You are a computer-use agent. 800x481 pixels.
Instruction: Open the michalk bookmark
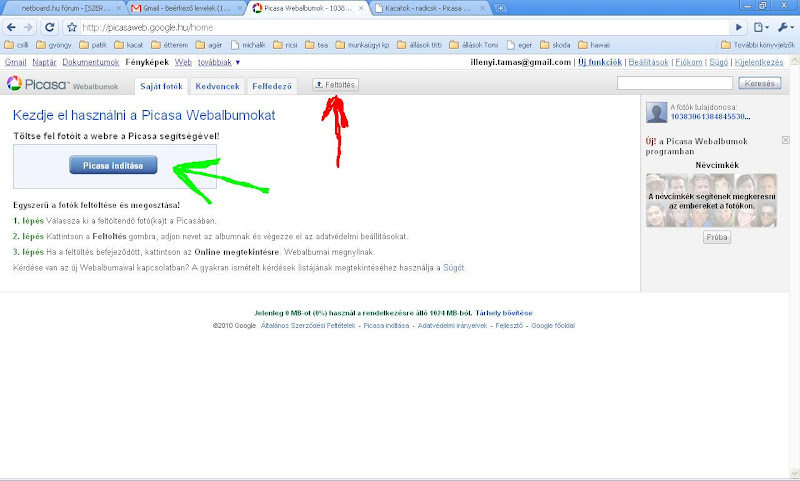click(248, 45)
